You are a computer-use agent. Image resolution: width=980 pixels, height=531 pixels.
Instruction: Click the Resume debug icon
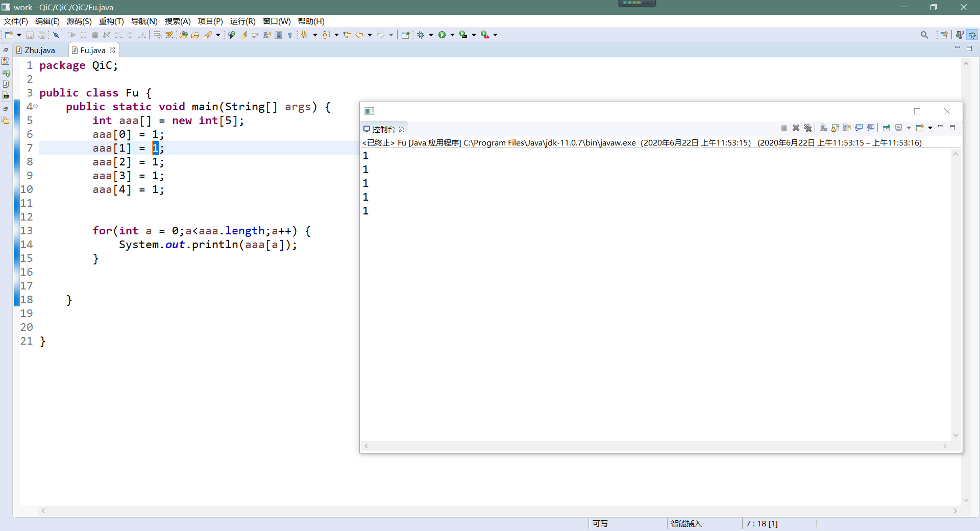pos(71,35)
